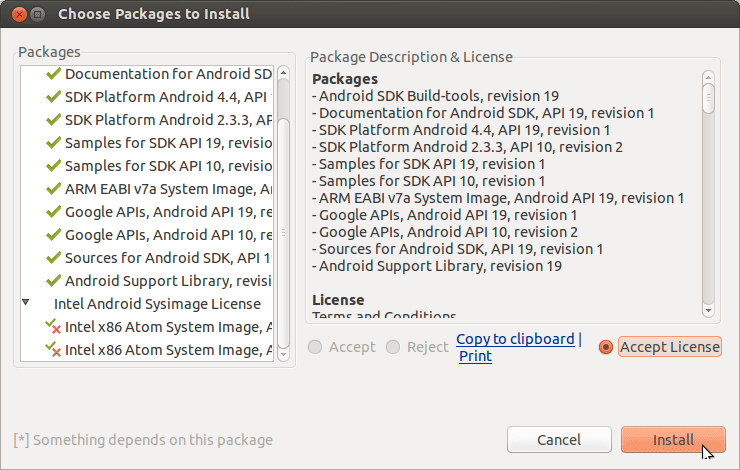This screenshot has width=740, height=470.
Task: Click green checkmark beside Documentation for Android SDK
Action: pos(53,74)
